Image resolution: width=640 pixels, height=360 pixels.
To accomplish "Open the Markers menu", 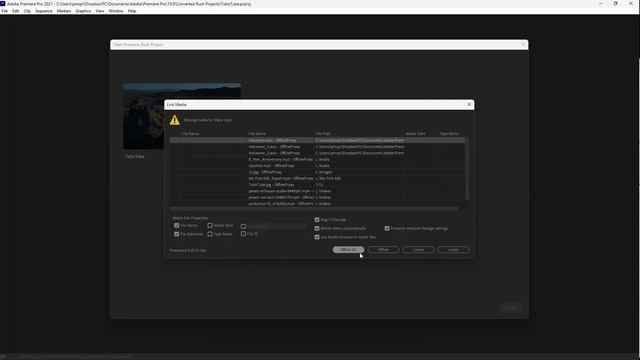I will tap(64, 11).
